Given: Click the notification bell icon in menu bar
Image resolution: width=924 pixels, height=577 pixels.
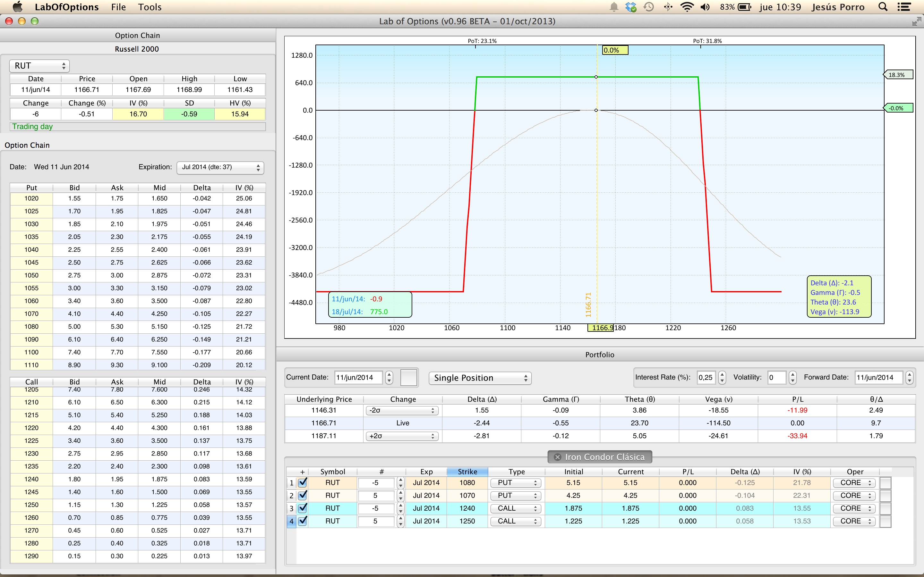Looking at the screenshot, I should (613, 7).
